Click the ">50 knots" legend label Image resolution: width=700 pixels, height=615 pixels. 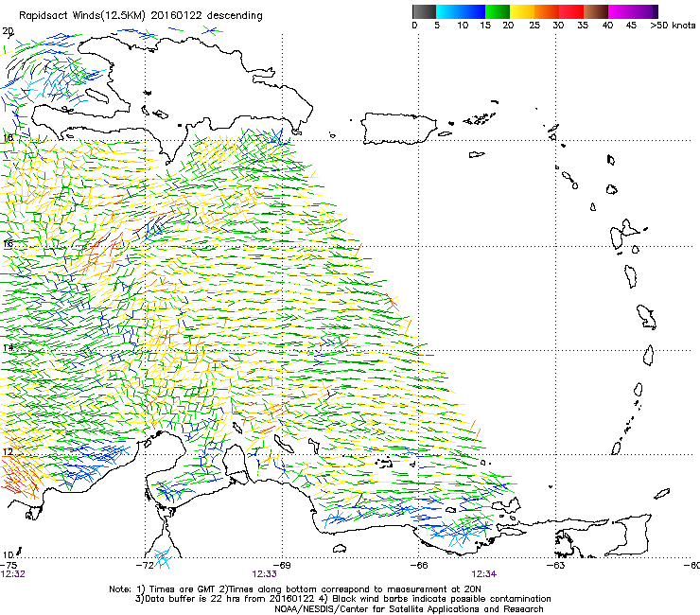[x=673, y=26]
